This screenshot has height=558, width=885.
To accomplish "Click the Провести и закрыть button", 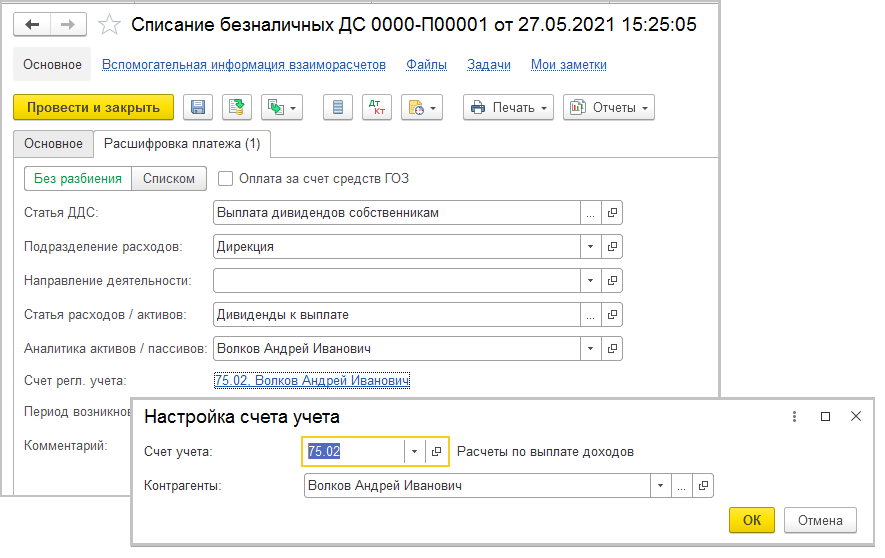I will tap(93, 107).
